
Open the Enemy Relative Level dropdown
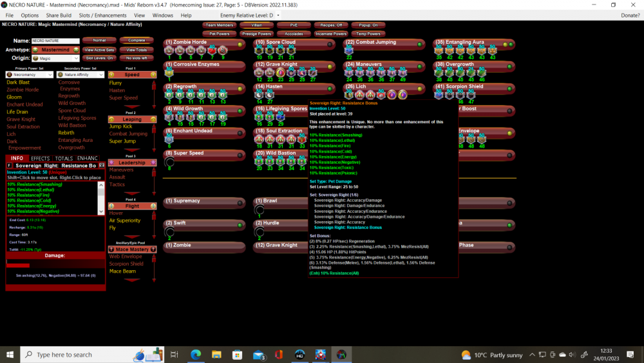tap(278, 15)
